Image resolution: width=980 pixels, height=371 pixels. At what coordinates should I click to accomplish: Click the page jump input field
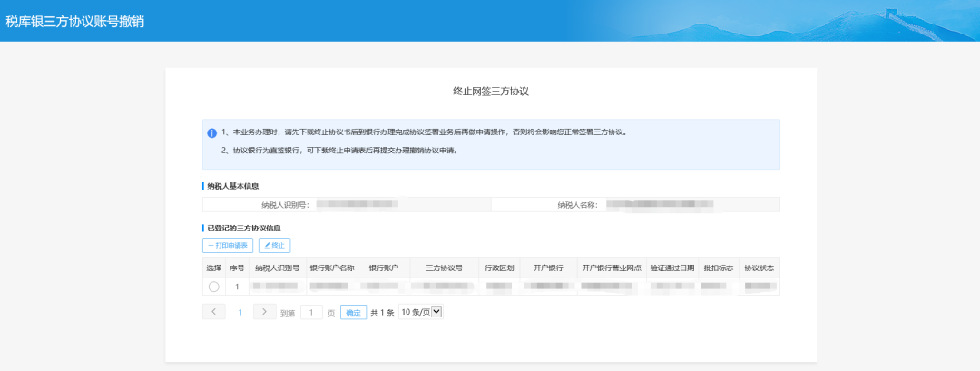pyautogui.click(x=311, y=312)
